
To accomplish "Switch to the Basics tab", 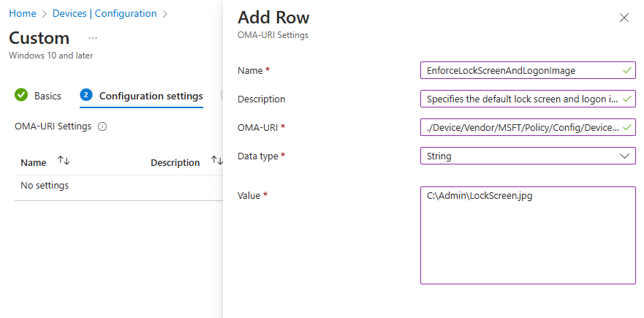I will tap(48, 96).
